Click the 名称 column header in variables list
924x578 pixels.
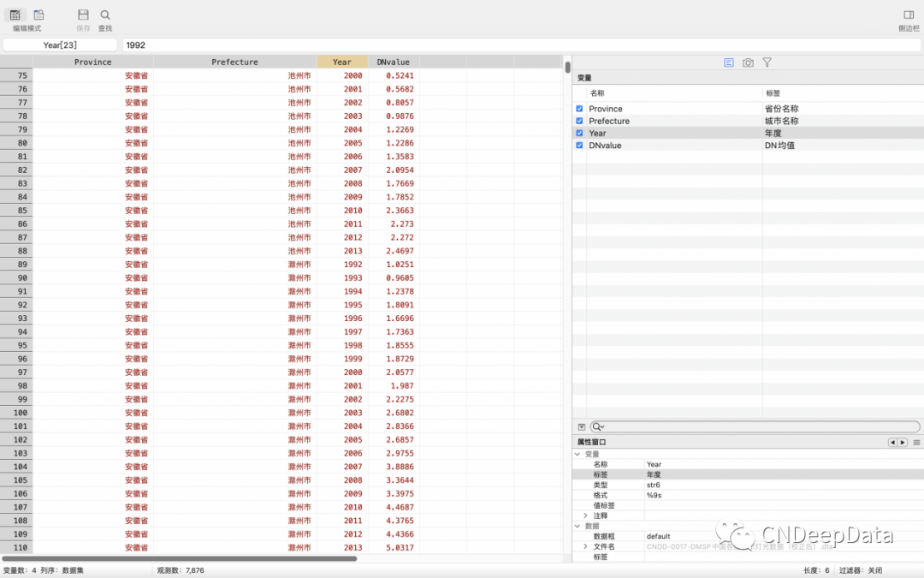[597, 93]
